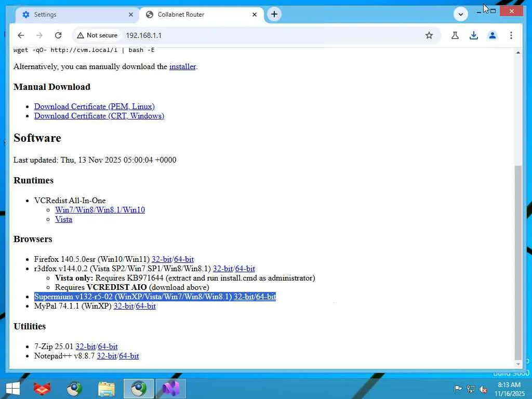Open the purple taskbar application

tap(170, 389)
